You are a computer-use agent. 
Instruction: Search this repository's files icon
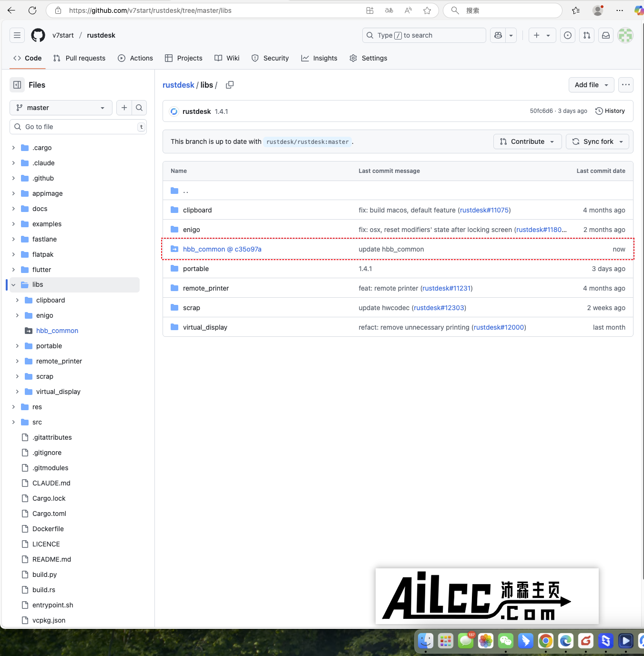(x=139, y=108)
